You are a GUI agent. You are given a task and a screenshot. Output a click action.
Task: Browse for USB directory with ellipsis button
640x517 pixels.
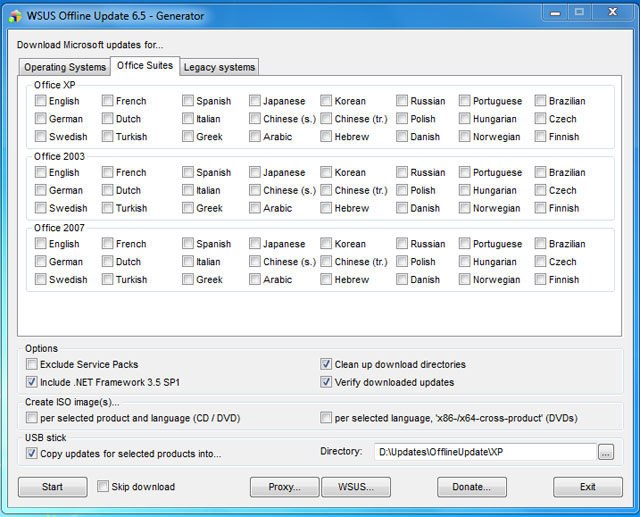[x=606, y=453]
